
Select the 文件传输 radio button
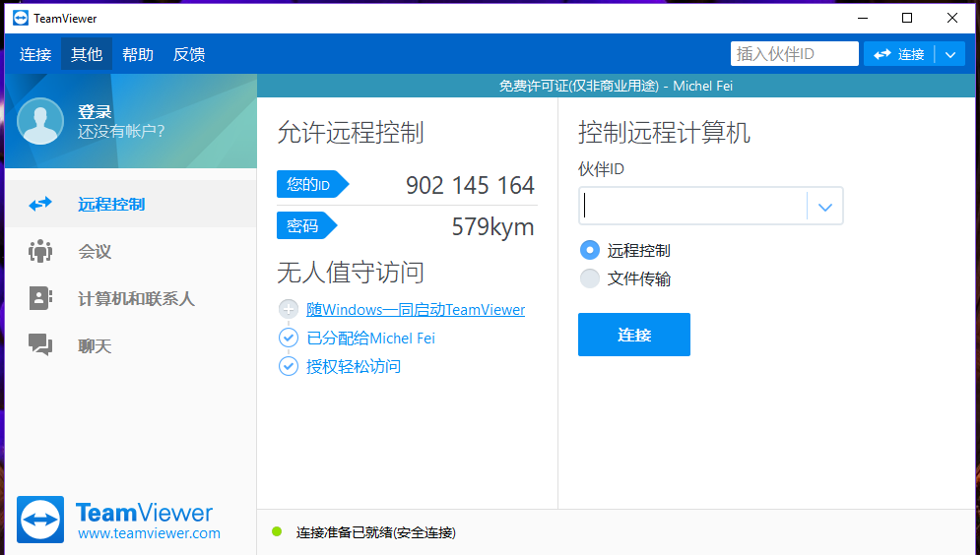coord(589,278)
